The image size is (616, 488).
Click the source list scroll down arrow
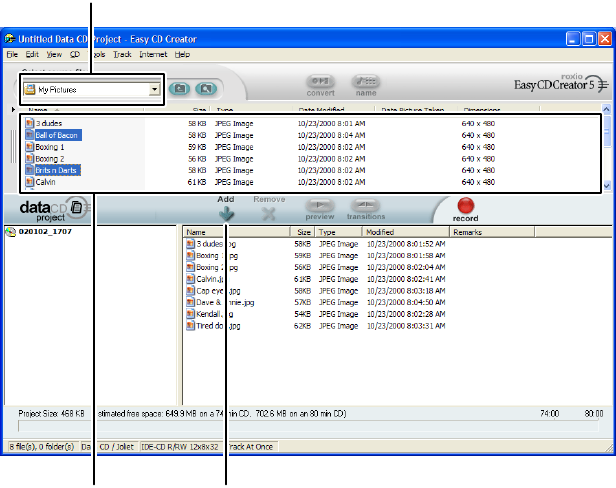(x=607, y=185)
